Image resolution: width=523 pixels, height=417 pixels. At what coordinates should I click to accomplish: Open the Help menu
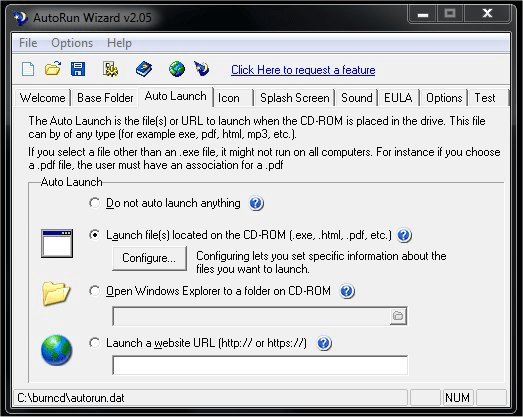[119, 43]
